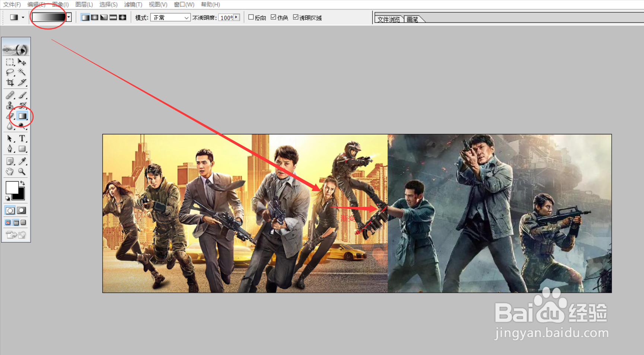Switch to Standard editing mode

pyautogui.click(x=10, y=210)
